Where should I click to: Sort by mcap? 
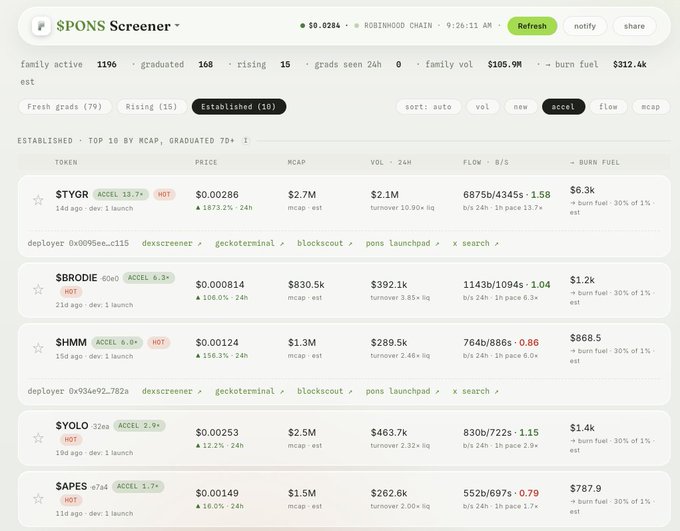651,107
